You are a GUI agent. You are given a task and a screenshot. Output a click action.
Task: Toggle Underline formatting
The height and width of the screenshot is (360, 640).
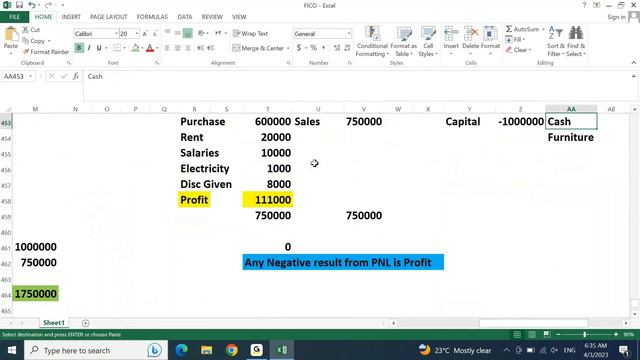point(99,48)
